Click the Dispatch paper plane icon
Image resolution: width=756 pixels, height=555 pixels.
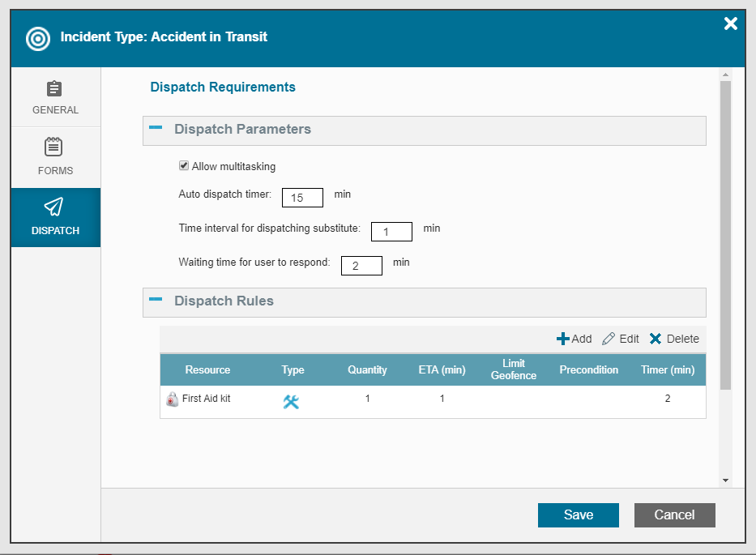coord(53,207)
